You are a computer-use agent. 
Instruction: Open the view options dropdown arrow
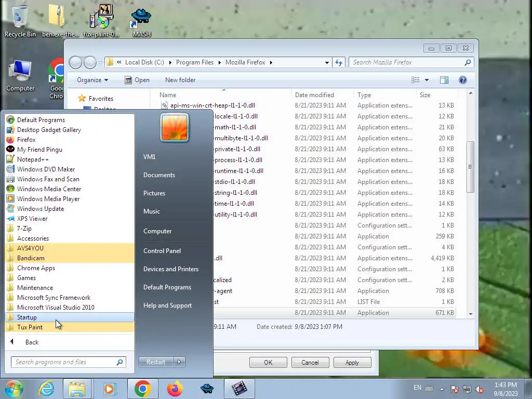tap(427, 79)
